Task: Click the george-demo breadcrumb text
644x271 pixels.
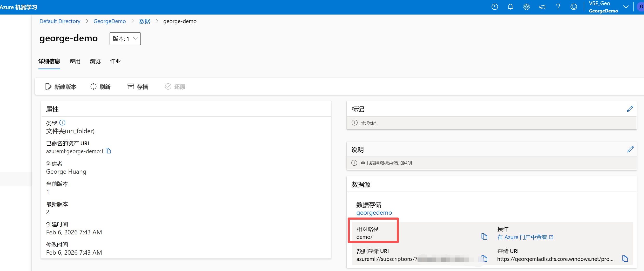Action: [x=180, y=21]
